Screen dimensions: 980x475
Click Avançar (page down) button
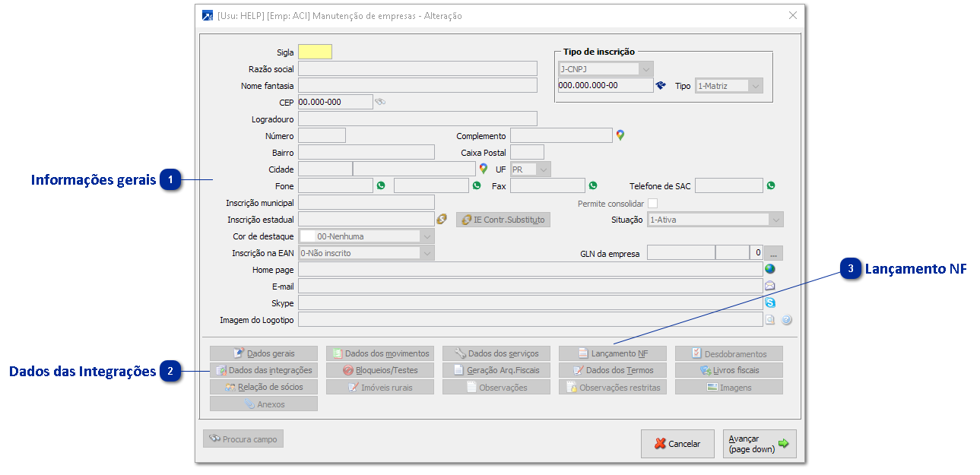tap(759, 444)
